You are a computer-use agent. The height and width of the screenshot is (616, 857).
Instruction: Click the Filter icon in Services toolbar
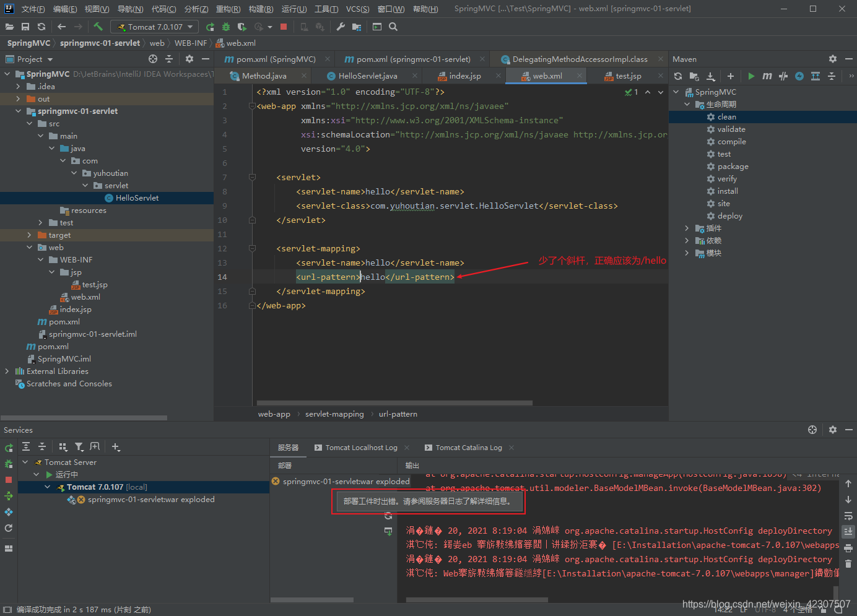point(79,446)
